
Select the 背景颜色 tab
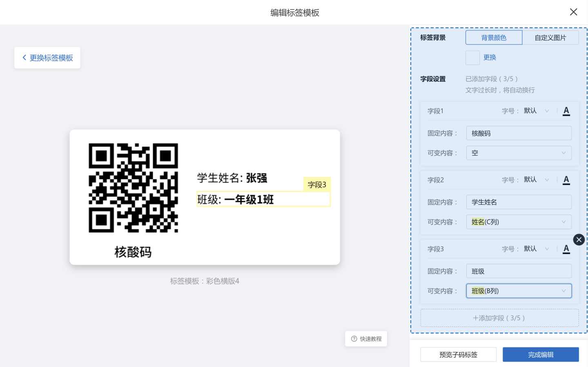point(494,38)
